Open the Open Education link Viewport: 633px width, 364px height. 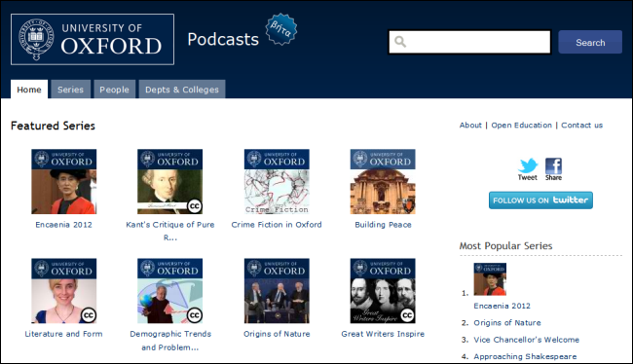tap(521, 126)
